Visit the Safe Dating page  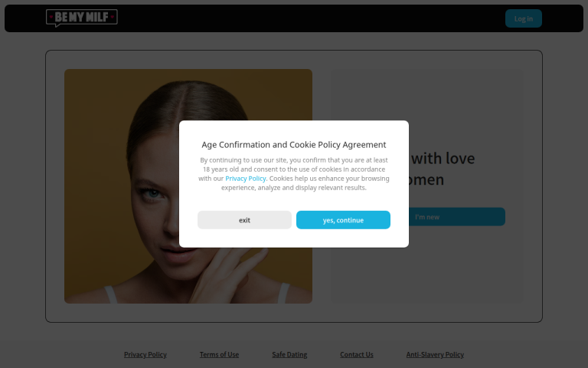point(289,354)
